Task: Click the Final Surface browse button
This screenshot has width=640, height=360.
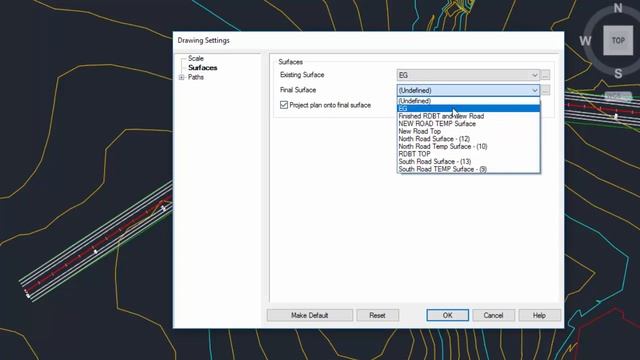Action: click(x=545, y=90)
